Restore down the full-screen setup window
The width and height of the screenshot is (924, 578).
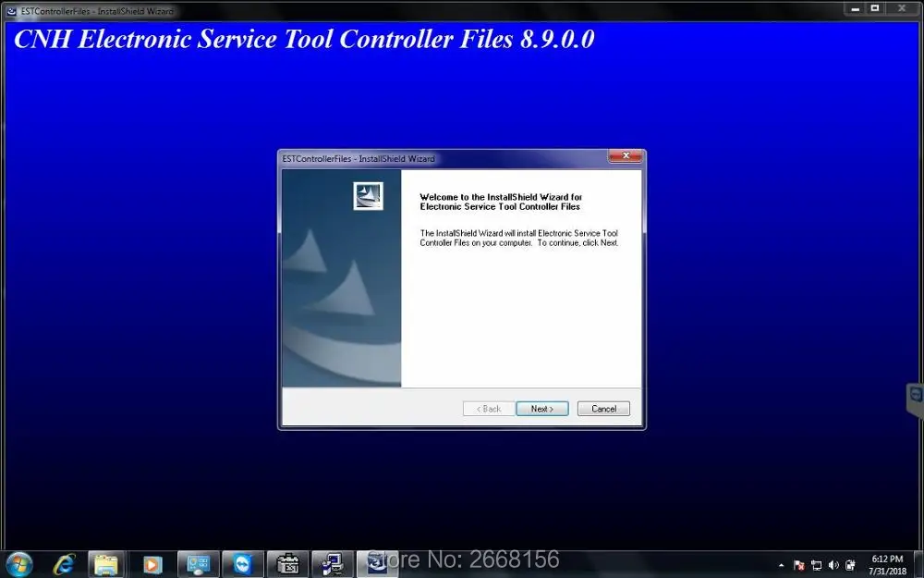pos(875,8)
